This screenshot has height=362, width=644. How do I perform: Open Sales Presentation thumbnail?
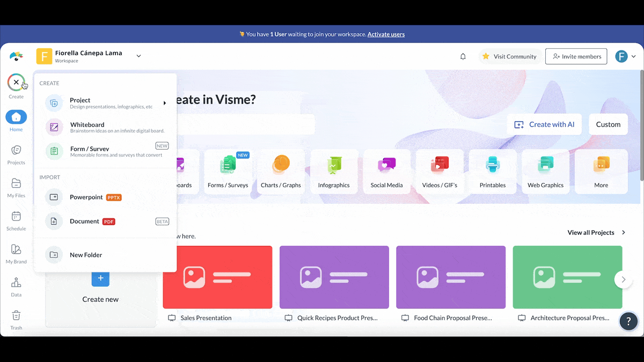point(217,277)
